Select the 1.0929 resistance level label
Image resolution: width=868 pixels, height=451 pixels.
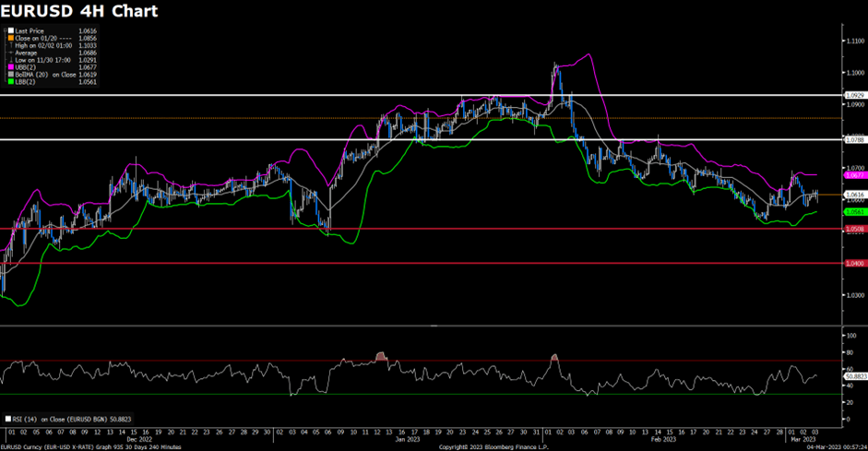(854, 95)
